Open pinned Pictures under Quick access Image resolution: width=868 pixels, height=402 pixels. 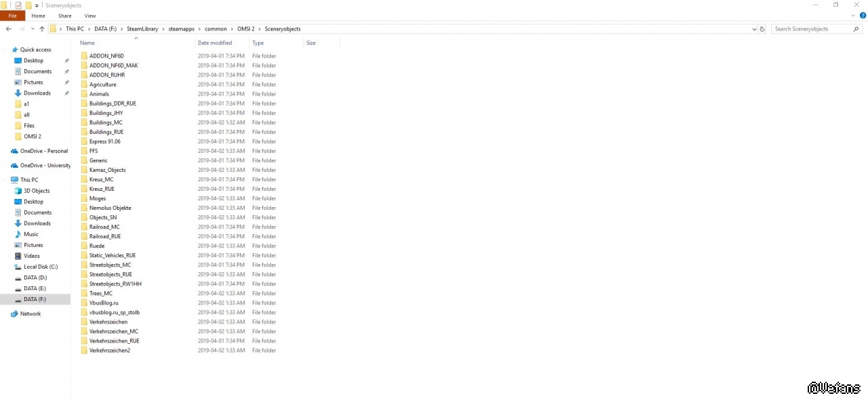click(33, 82)
